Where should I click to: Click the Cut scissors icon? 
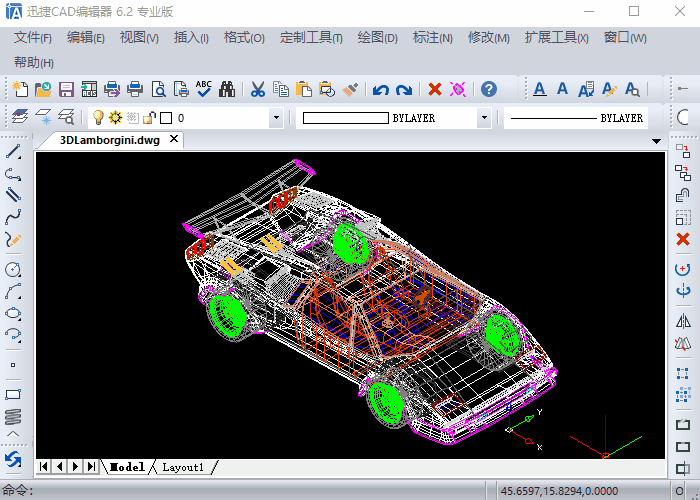258,89
